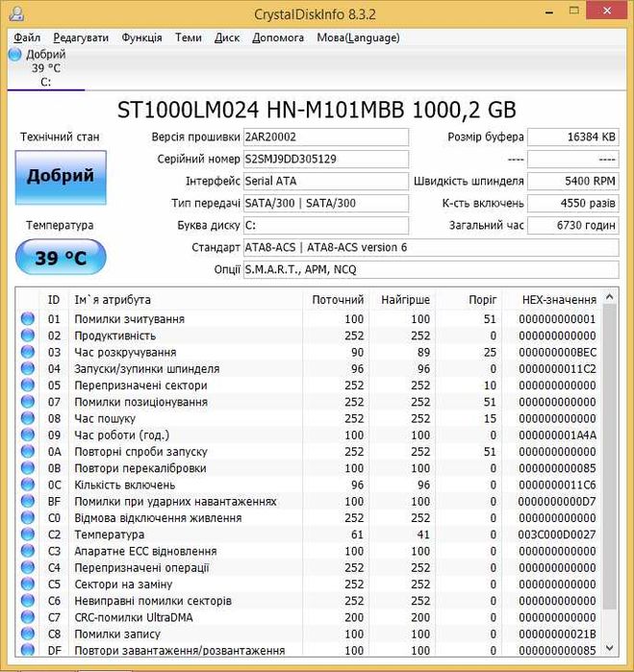Image resolution: width=634 pixels, height=672 pixels.
Task: Open the Редагувати menu
Action: coord(81,37)
